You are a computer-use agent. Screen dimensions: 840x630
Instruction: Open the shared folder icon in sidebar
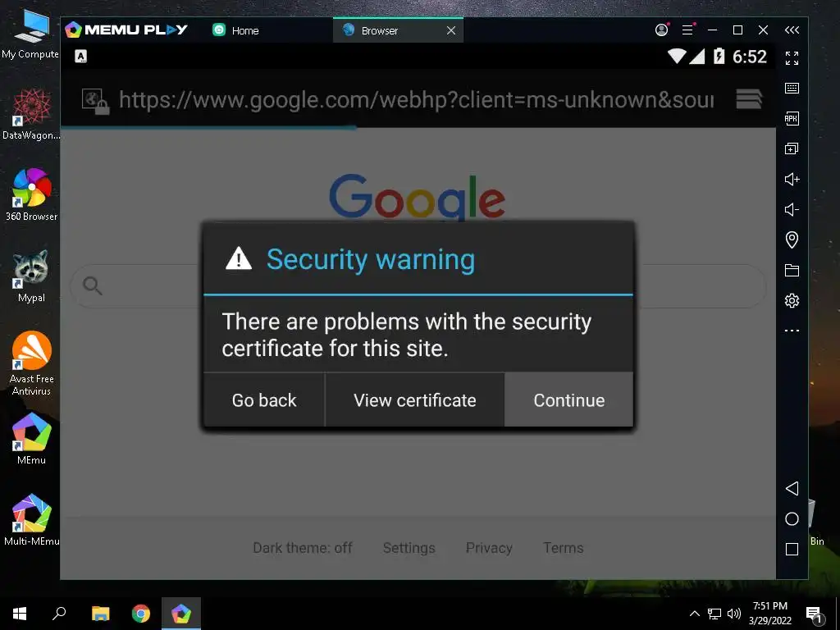[792, 270]
